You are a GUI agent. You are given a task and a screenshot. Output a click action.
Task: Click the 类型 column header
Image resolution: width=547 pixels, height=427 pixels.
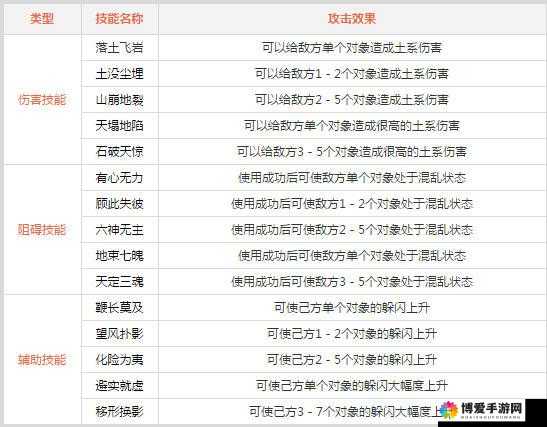pyautogui.click(x=42, y=18)
